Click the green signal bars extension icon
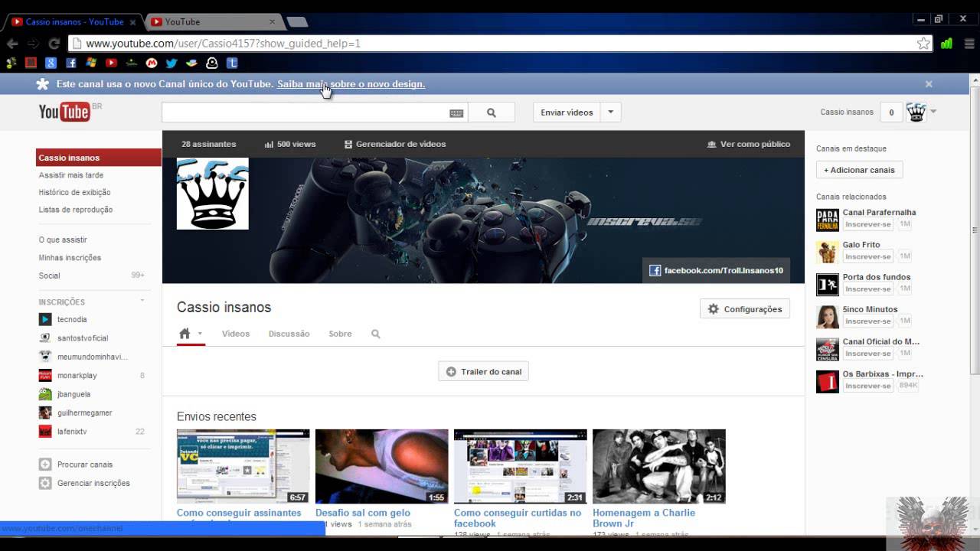The width and height of the screenshot is (980, 551). (947, 44)
